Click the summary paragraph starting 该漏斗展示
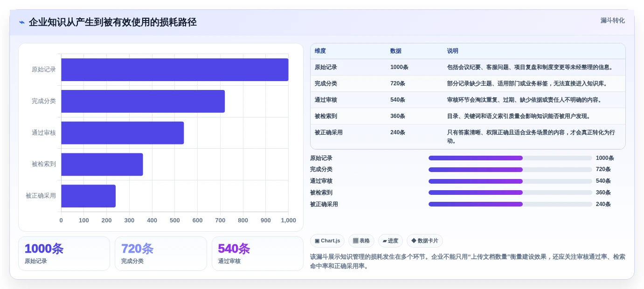Screen dimensions: 644x289 coord(468,261)
